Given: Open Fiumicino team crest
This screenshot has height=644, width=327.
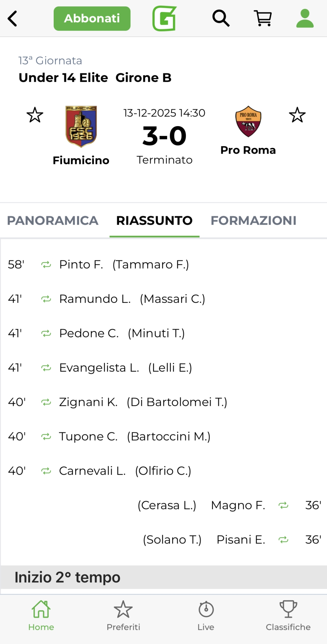Looking at the screenshot, I should (81, 126).
